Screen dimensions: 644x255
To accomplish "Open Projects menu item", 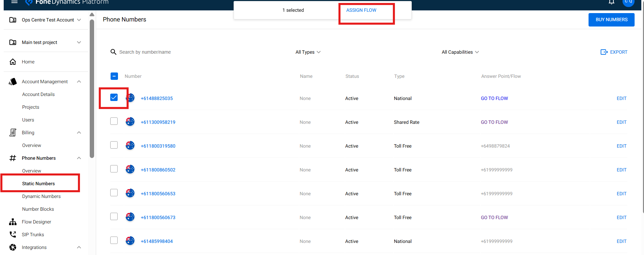I will pos(31,107).
